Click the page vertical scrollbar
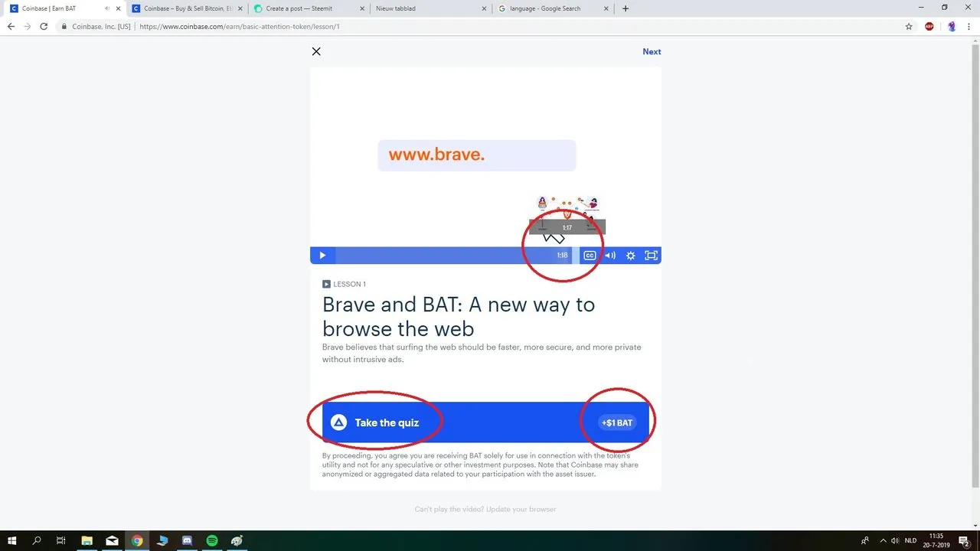This screenshot has height=551, width=980. pyautogui.click(x=975, y=264)
